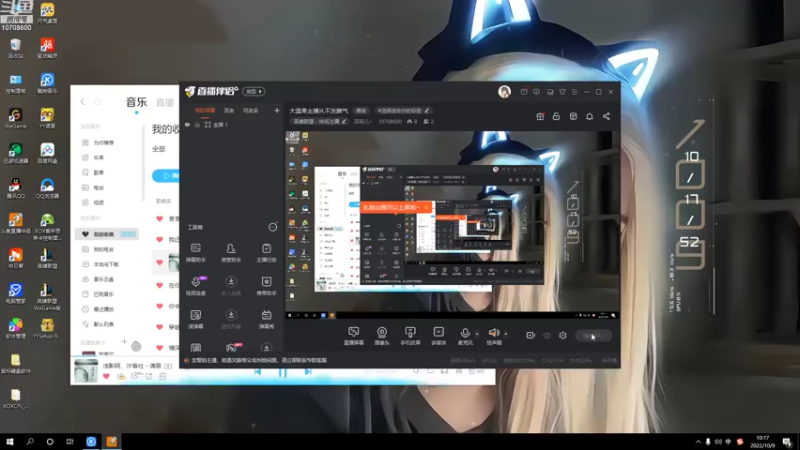Open 最近播放 in music sidebar
The image size is (800, 450).
pyautogui.click(x=104, y=309)
